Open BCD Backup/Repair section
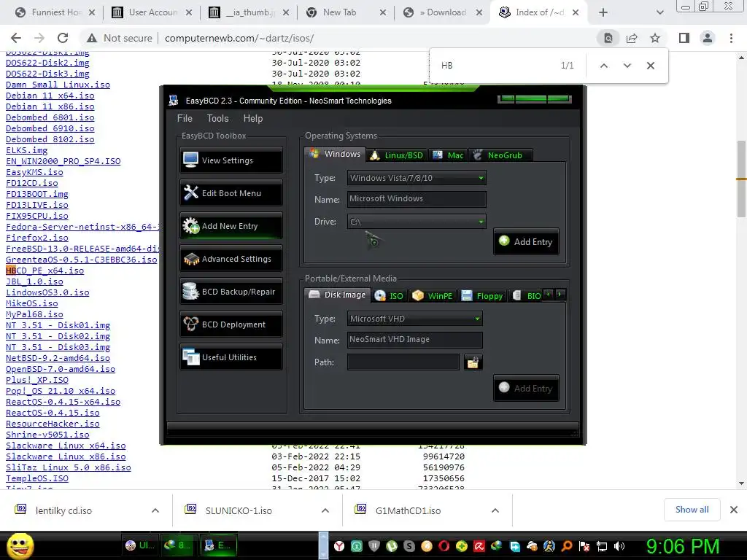This screenshot has height=560, width=747. pyautogui.click(x=231, y=292)
